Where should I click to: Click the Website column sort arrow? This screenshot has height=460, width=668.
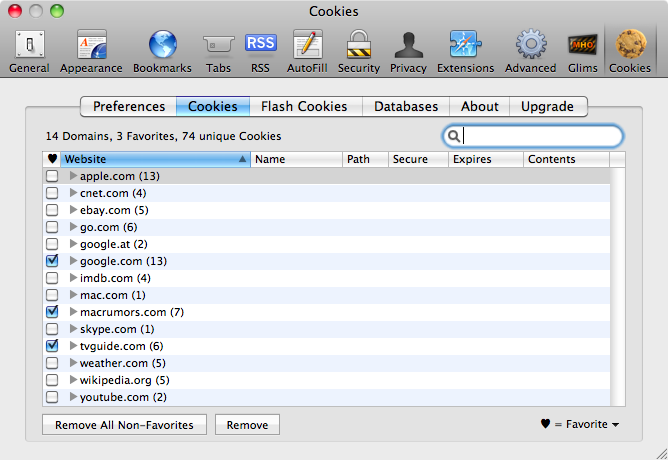[242, 159]
